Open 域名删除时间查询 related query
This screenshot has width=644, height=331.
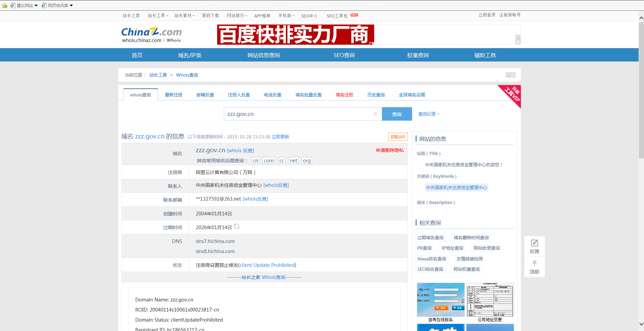pos(471,238)
